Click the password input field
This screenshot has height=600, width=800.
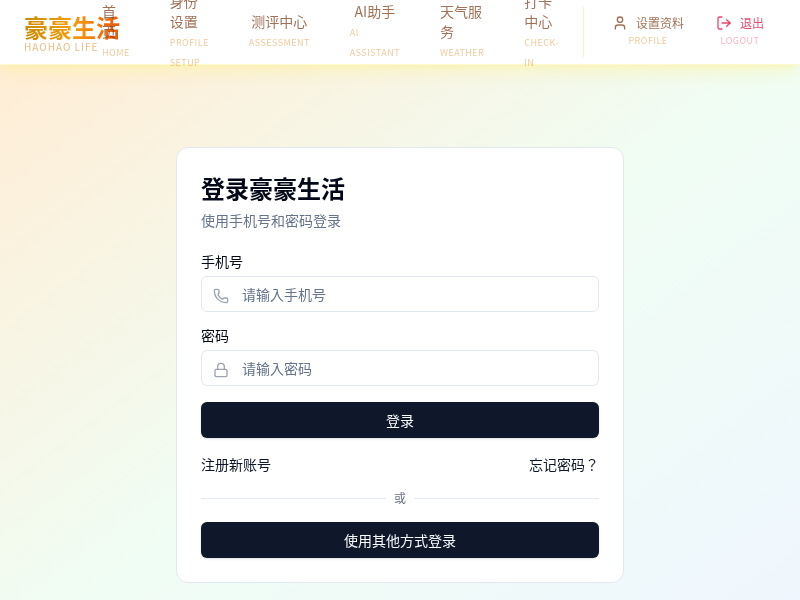pos(400,368)
